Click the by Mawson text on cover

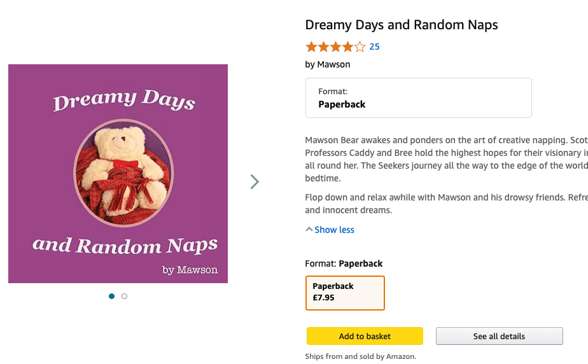190,270
